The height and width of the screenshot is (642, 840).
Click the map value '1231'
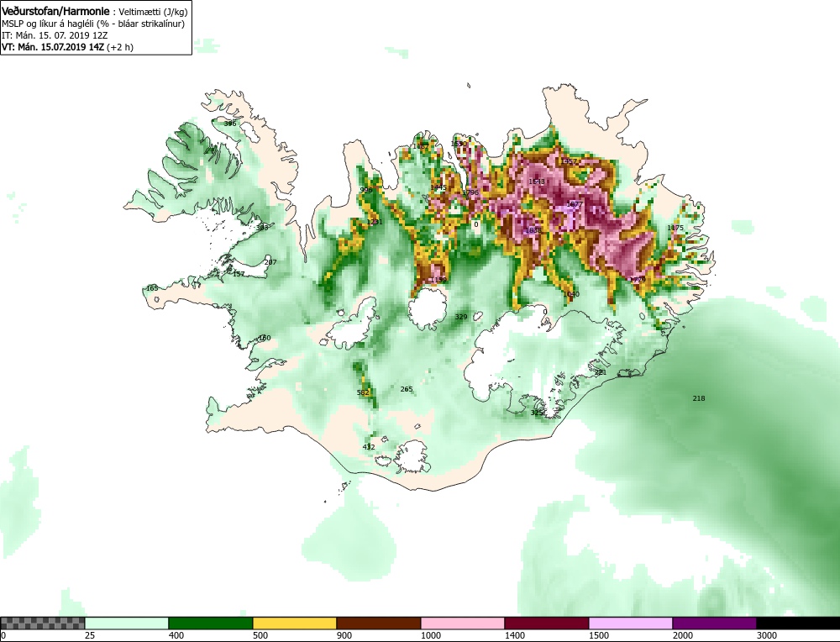click(x=375, y=222)
